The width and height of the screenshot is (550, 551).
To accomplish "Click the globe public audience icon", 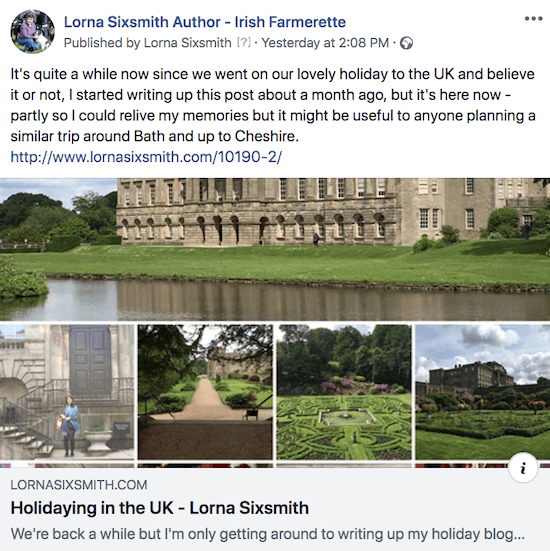I will click(x=406, y=43).
